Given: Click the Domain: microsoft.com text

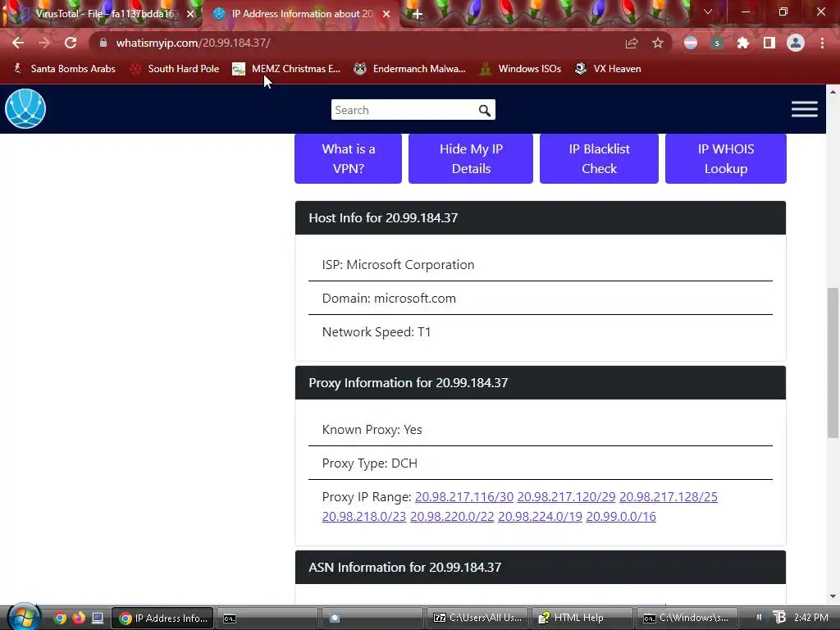Looking at the screenshot, I should (x=389, y=299).
